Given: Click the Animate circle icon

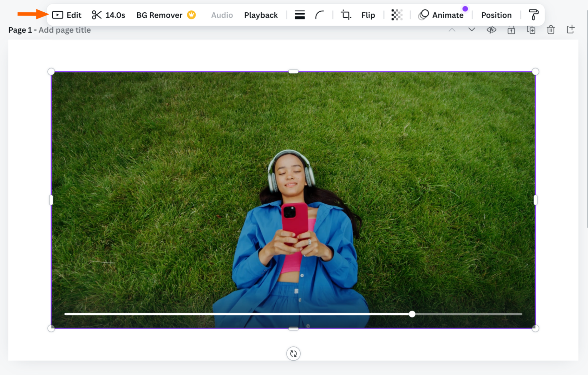Looking at the screenshot, I should [424, 15].
